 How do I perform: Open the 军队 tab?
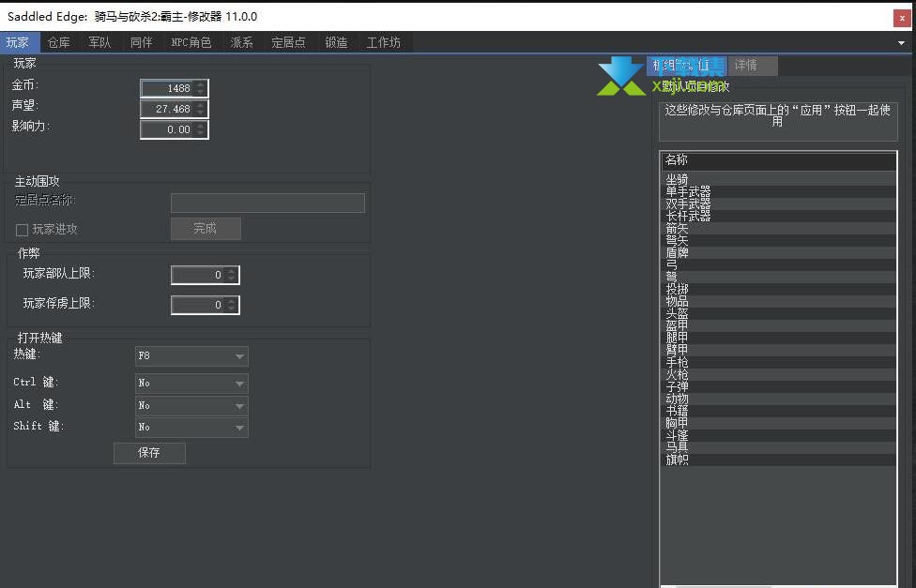pyautogui.click(x=99, y=42)
